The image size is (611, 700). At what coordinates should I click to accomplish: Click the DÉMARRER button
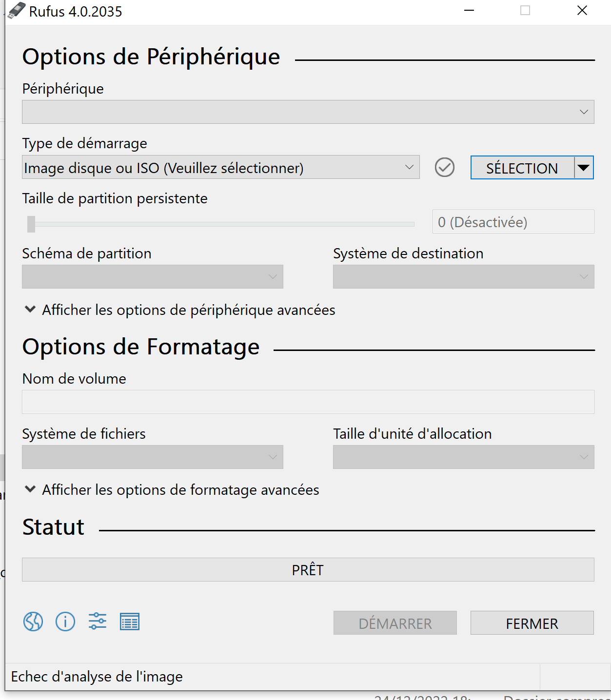click(395, 623)
